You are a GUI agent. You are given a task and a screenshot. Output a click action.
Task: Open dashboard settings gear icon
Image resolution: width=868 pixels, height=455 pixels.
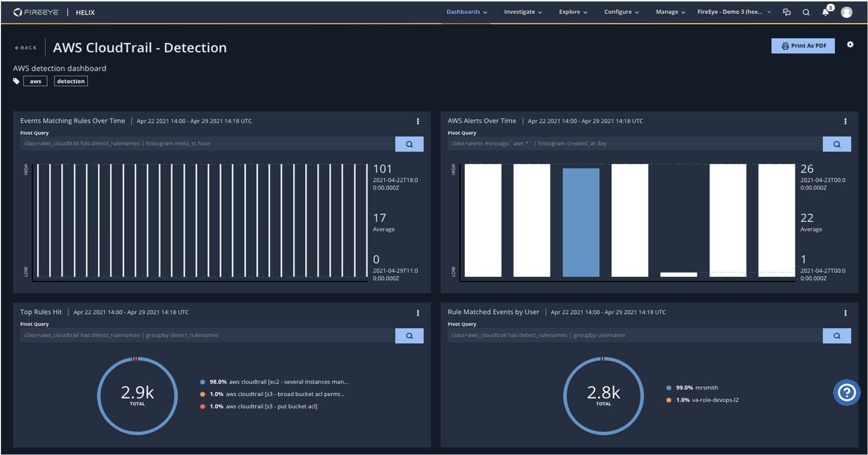[x=850, y=44]
